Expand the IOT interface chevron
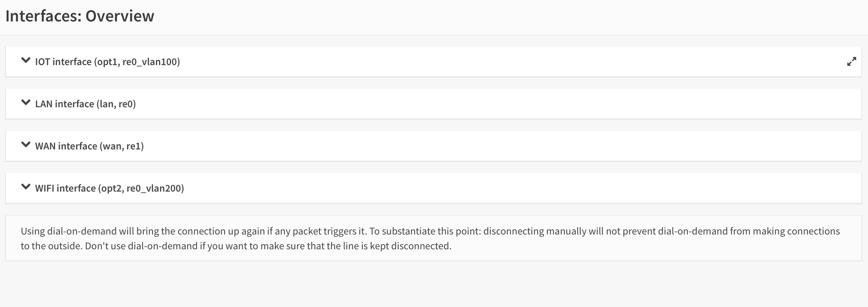Screen dimensions: 868x307 (26, 60)
